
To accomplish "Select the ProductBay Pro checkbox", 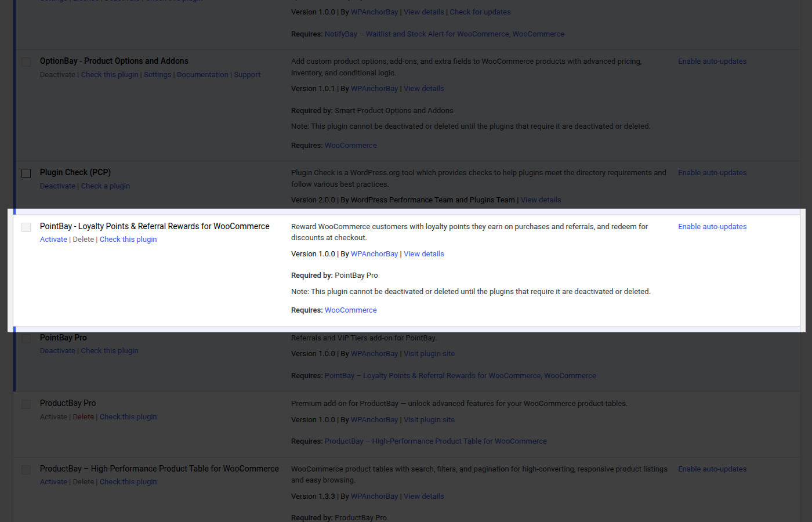I will [26, 404].
